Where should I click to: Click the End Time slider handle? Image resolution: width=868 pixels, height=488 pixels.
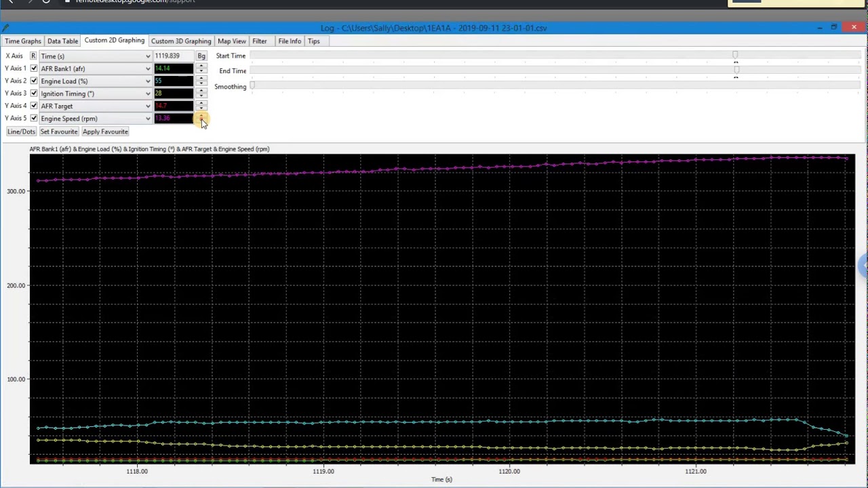coord(736,70)
